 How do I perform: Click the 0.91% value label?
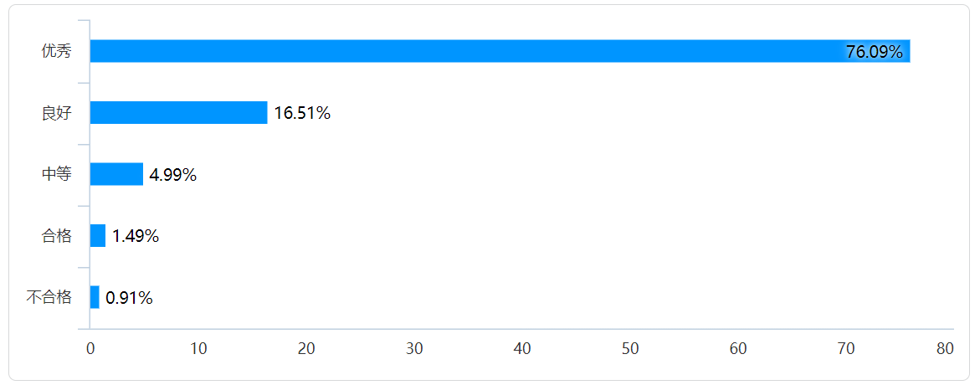[129, 298]
